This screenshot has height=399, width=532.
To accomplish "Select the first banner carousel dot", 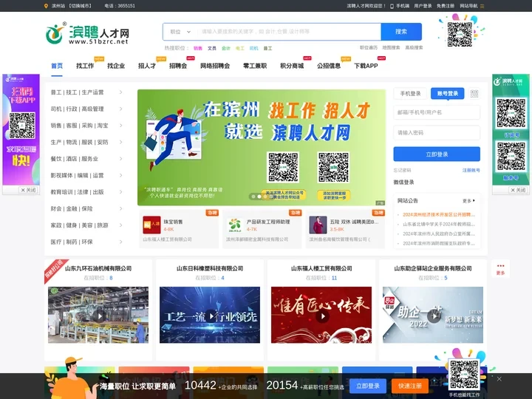I will coord(253,197).
